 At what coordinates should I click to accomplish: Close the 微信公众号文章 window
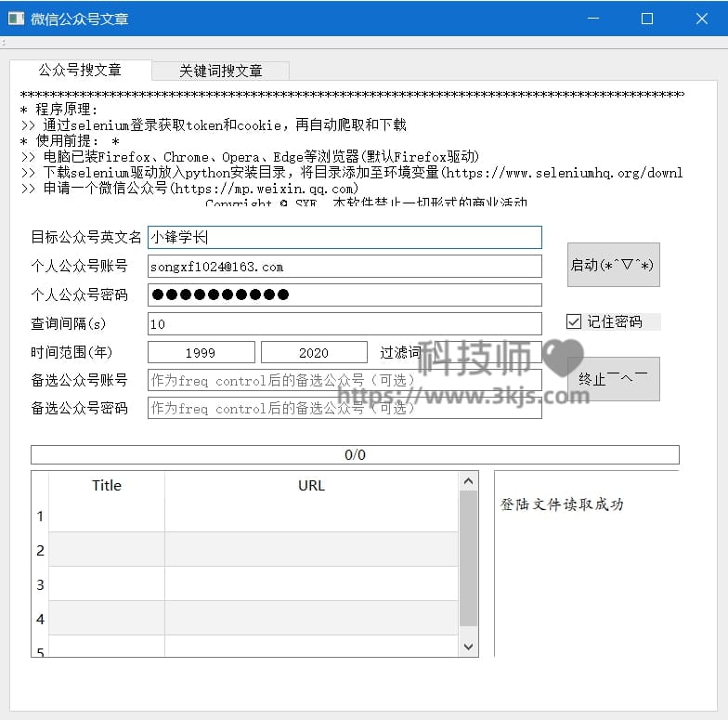point(702,19)
